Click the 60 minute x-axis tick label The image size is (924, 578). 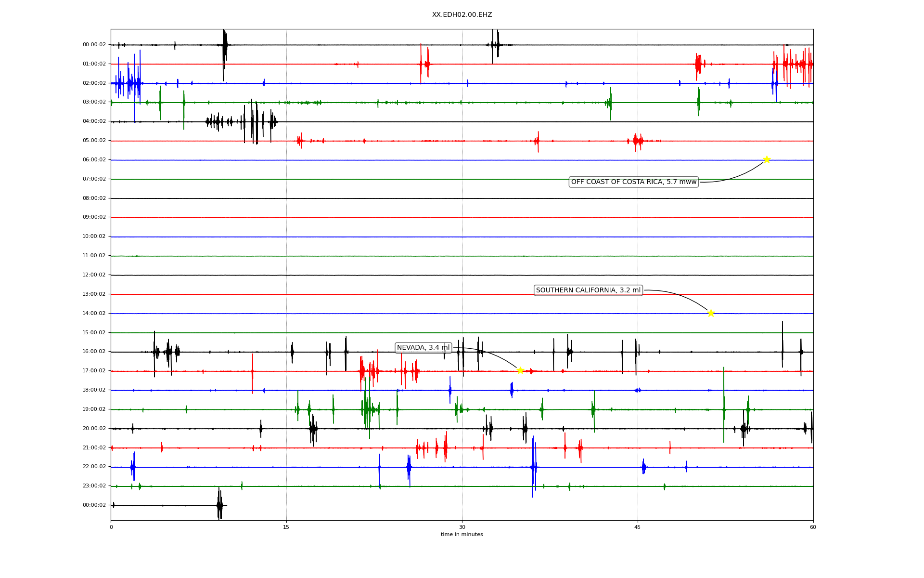pos(813,527)
